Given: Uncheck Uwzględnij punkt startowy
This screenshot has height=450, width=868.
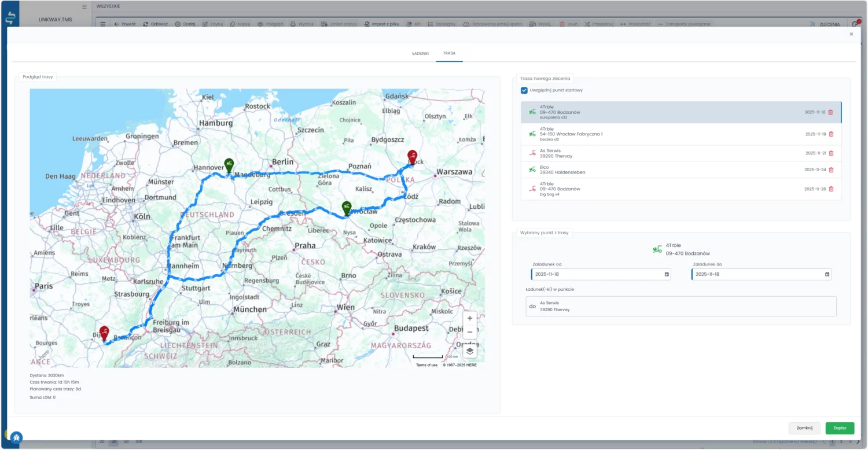Looking at the screenshot, I should point(524,90).
